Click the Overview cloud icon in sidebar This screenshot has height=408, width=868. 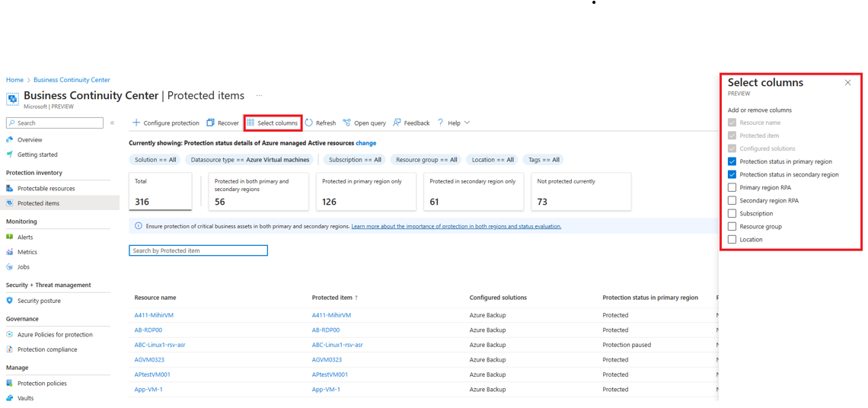[x=10, y=140]
